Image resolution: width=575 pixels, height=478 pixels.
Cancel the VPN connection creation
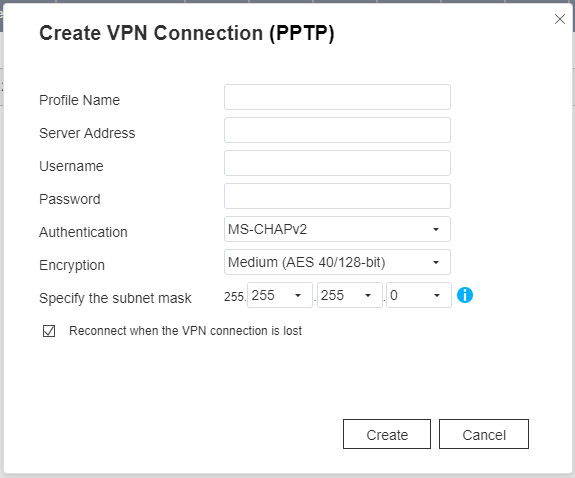(484, 434)
